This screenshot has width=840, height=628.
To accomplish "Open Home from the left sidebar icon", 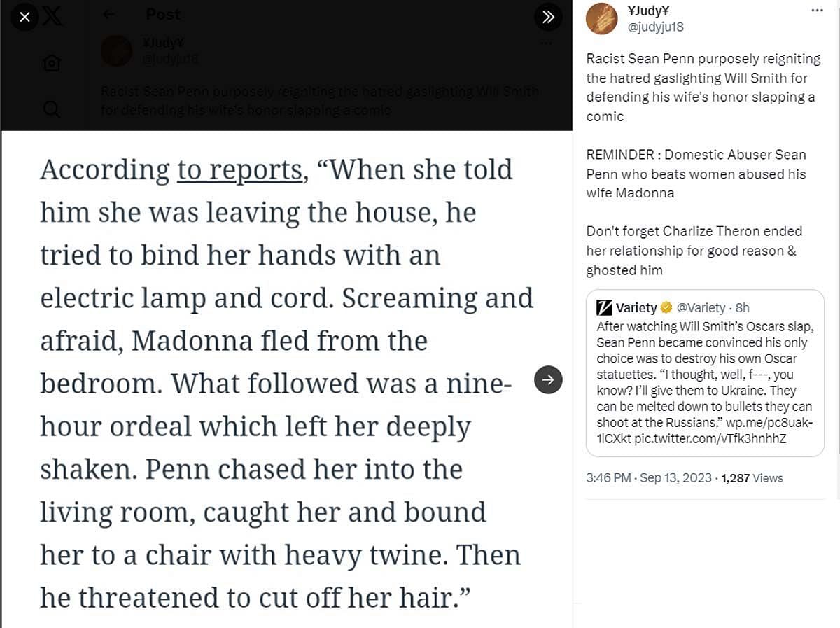I will point(51,64).
